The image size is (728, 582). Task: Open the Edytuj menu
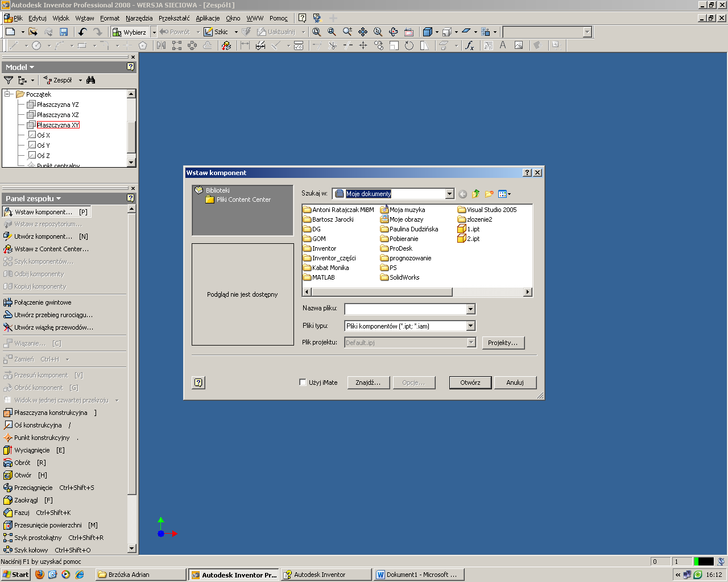pos(38,18)
